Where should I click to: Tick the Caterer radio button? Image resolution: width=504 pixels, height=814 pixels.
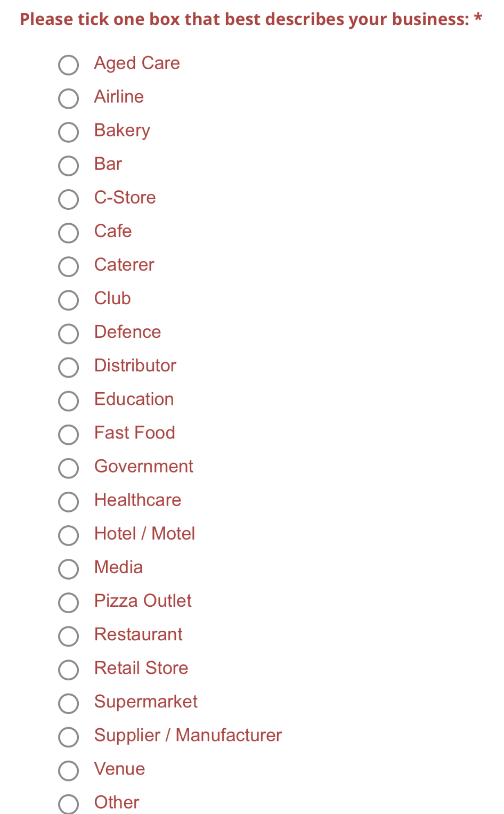point(68,266)
